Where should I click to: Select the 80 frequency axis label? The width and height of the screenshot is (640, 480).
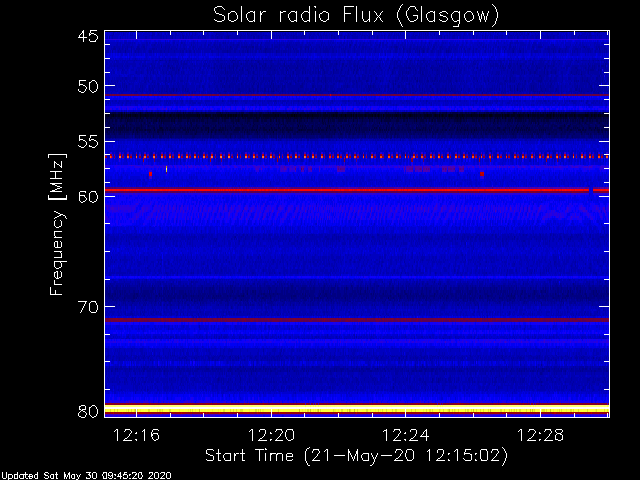pyautogui.click(x=88, y=411)
